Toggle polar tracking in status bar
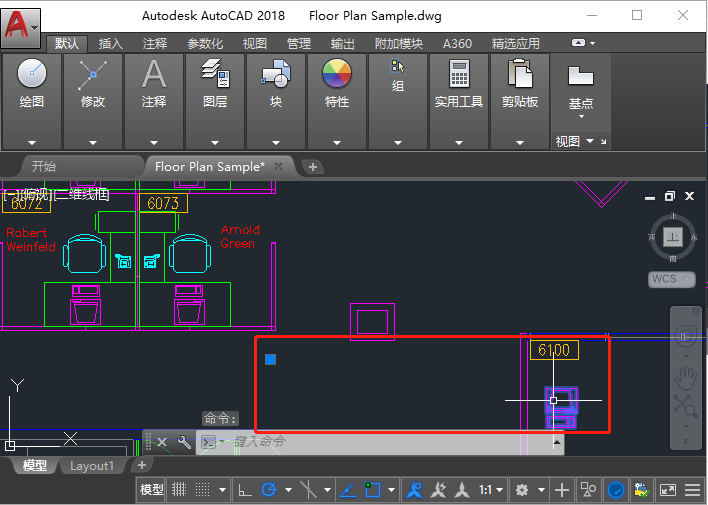Screen dimensions: 708x505 (269, 490)
